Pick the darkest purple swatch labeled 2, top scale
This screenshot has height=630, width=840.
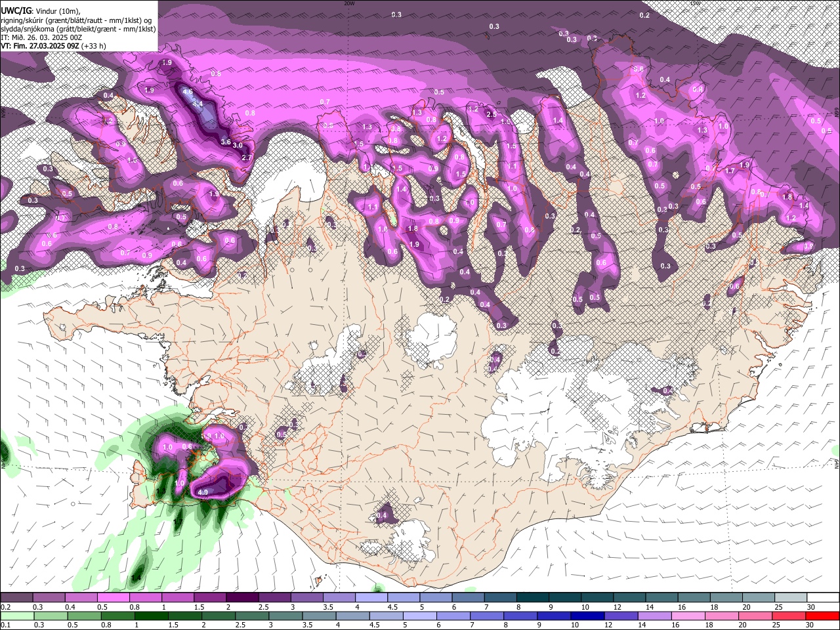click(241, 598)
